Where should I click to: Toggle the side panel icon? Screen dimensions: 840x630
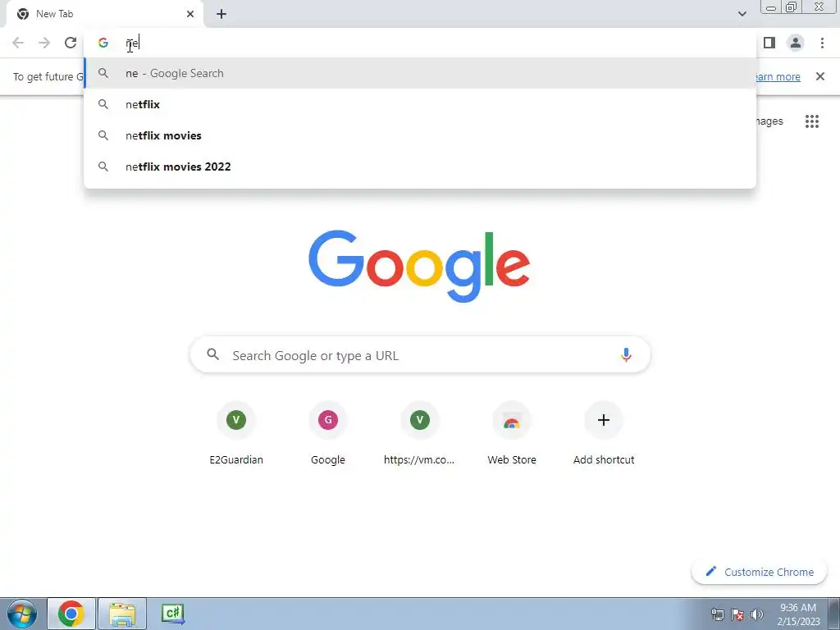(769, 43)
